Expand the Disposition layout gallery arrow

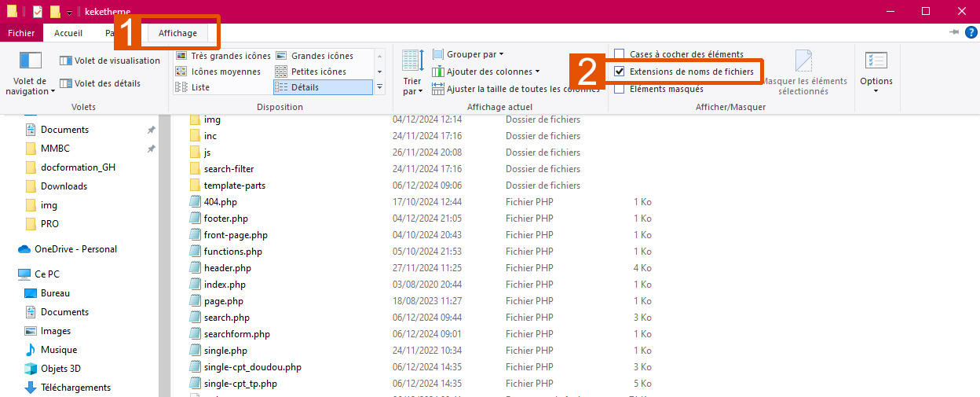(380, 87)
